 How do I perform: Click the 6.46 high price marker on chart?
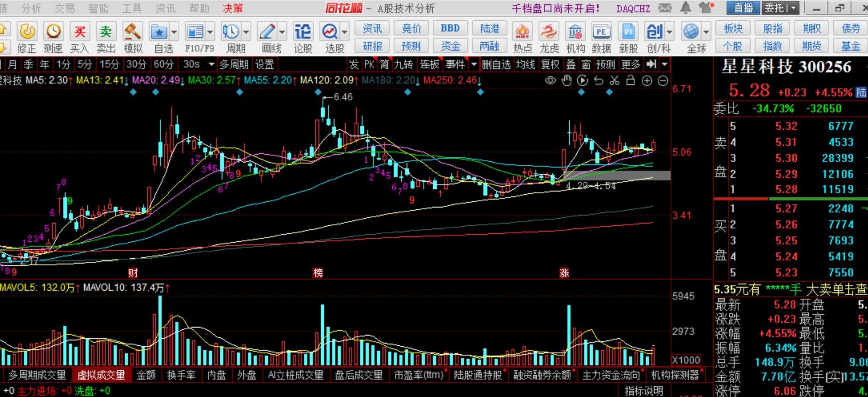point(343,97)
